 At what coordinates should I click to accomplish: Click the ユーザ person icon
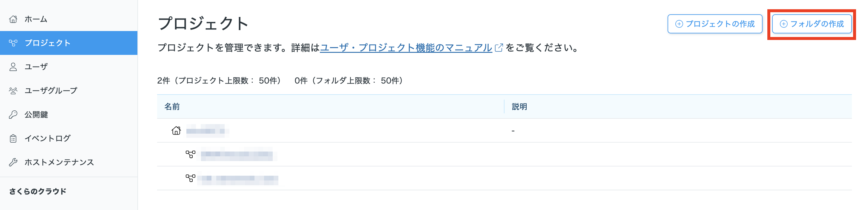[x=13, y=67]
